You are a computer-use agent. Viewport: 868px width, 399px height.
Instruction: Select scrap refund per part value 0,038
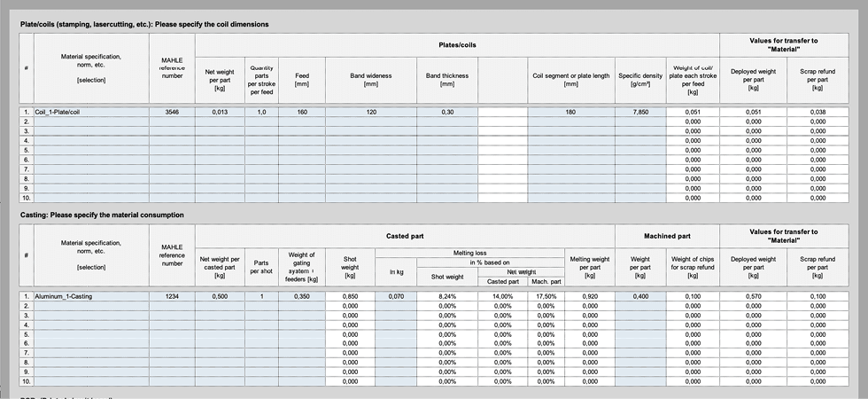click(818, 113)
